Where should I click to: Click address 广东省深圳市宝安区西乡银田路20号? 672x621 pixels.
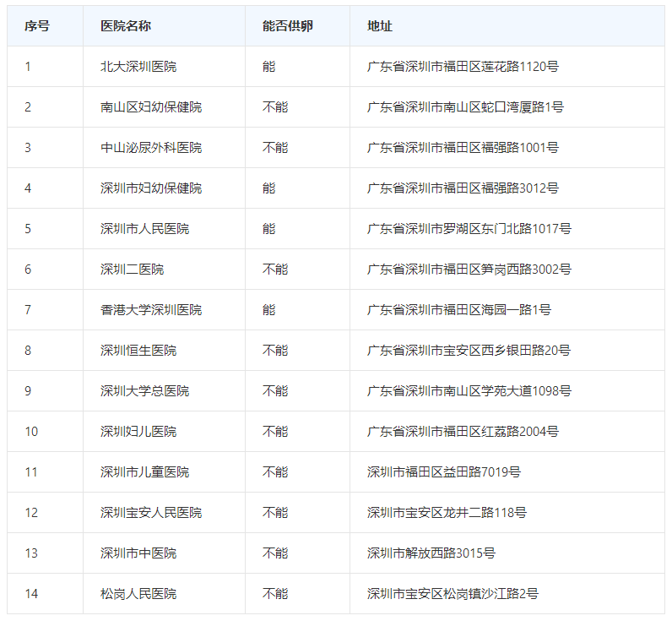tap(469, 350)
